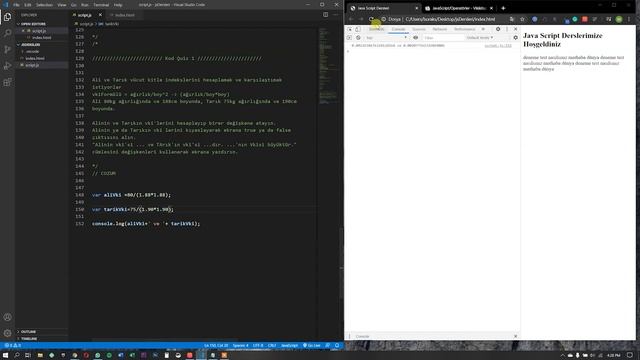Toggle the console sidebar icon
This screenshot has height=360, width=640.
click(349, 38)
